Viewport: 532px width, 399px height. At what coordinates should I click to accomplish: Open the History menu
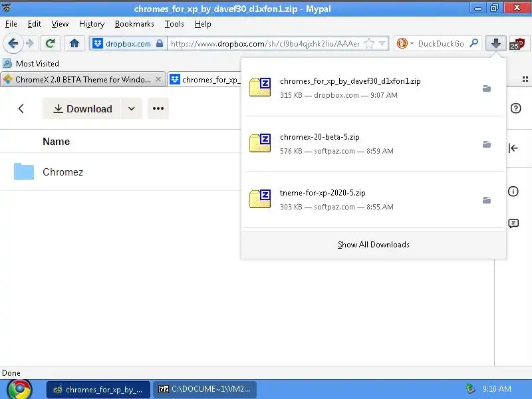[x=92, y=24]
